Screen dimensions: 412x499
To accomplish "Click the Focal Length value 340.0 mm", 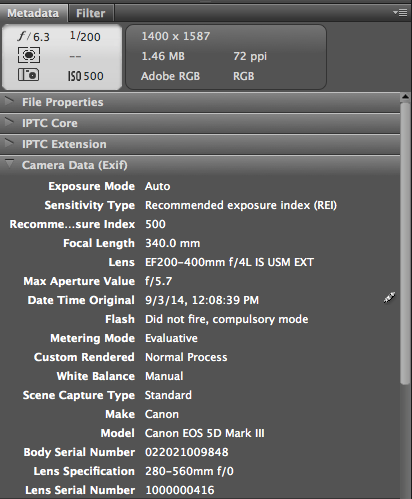I will [x=173, y=243].
